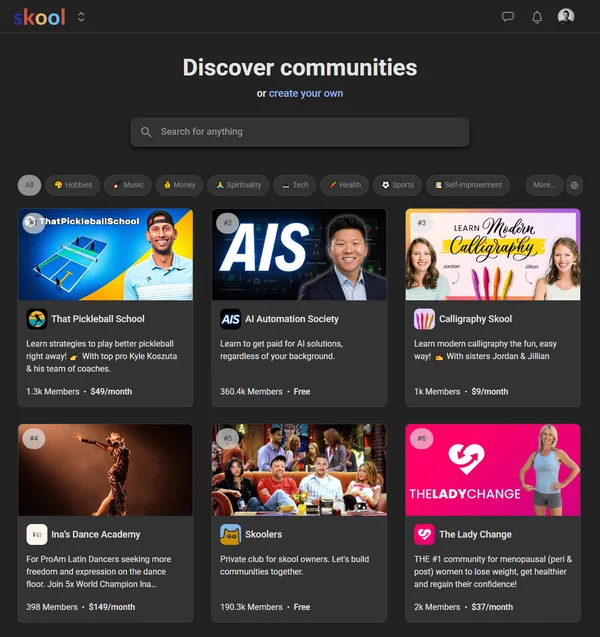Click Skoolers cat logo icon
The width and height of the screenshot is (600, 637).
point(231,535)
